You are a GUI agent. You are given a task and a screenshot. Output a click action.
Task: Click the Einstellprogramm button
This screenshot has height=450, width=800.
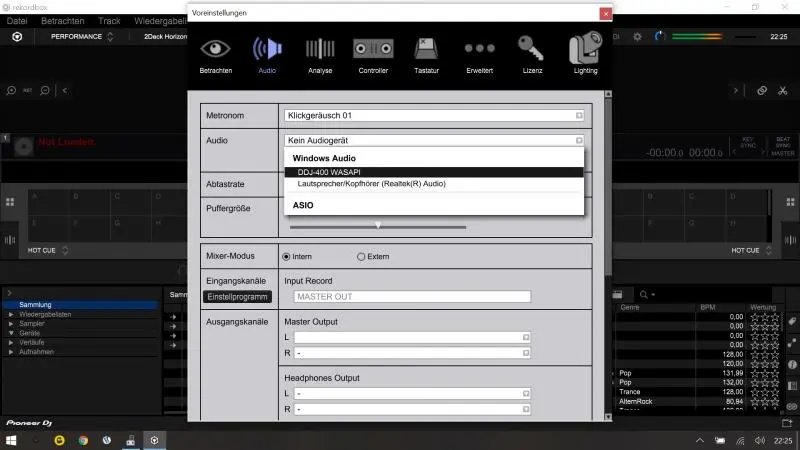coord(237,297)
